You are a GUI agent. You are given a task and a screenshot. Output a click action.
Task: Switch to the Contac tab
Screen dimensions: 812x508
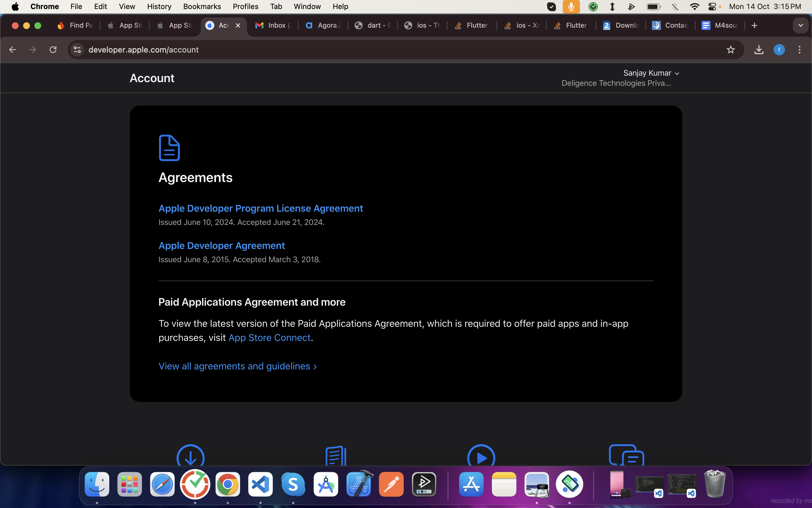click(x=670, y=25)
